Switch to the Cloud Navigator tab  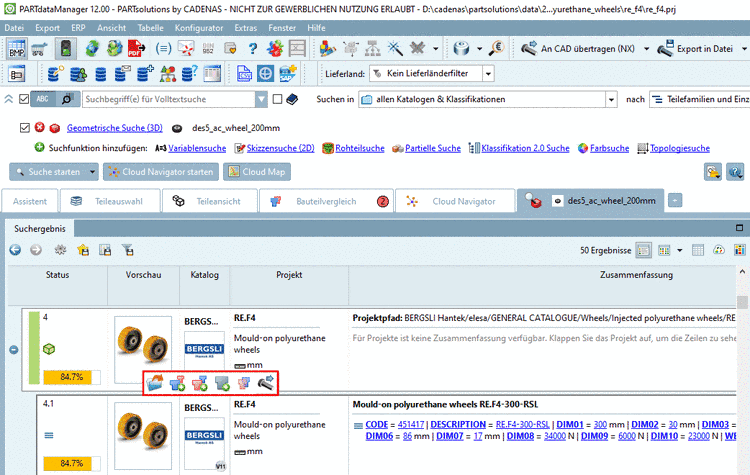click(455, 201)
